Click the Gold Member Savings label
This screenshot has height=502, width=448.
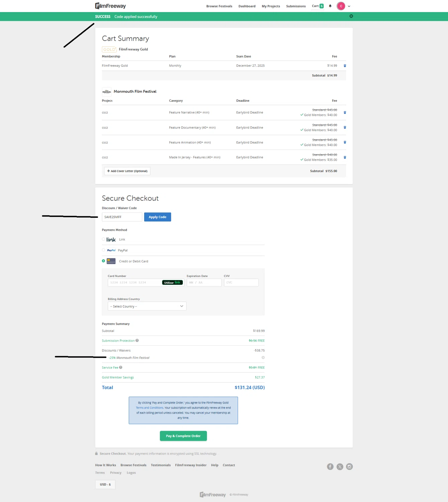(118, 377)
